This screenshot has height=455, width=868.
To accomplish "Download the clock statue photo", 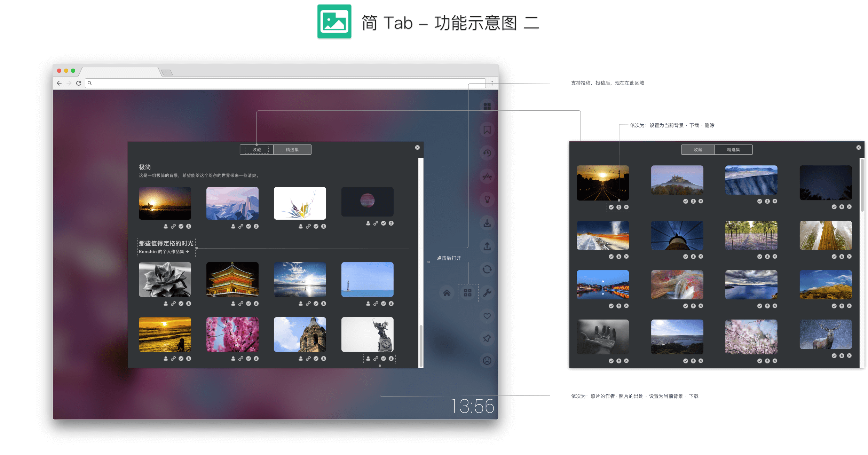I will click(391, 359).
